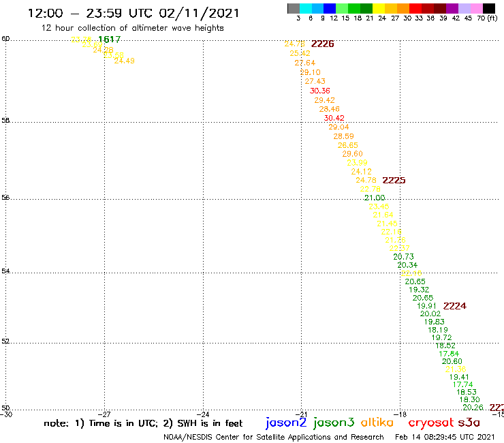This screenshot has height=443, width=504.
Task: Click the '12 hour collection' subtitle
Action: (132, 28)
